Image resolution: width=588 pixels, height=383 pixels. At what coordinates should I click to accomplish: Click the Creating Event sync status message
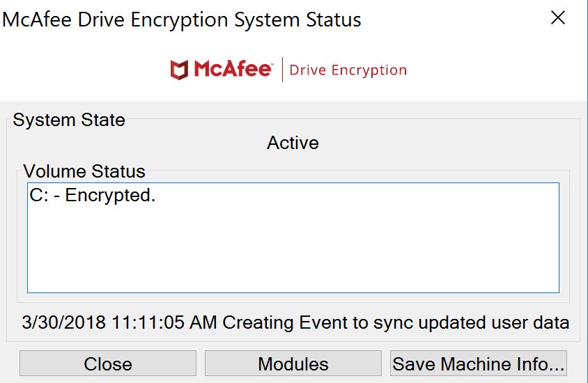pyautogui.click(x=396, y=322)
